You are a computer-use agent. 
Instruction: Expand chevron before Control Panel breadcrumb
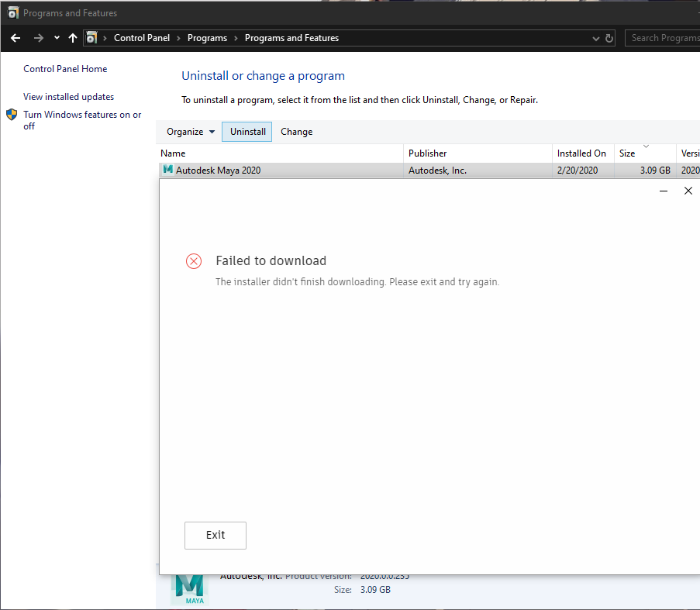coord(105,39)
